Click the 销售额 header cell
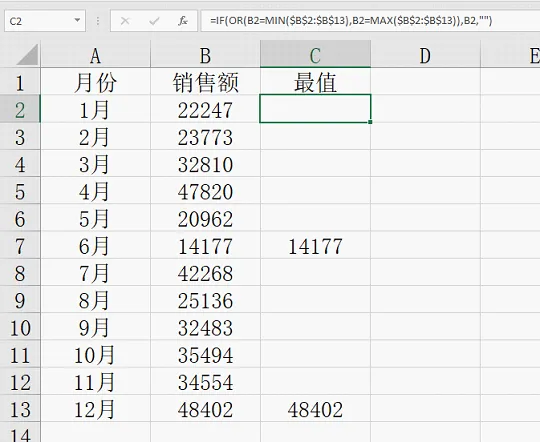The width and height of the screenshot is (540, 442). [205, 82]
